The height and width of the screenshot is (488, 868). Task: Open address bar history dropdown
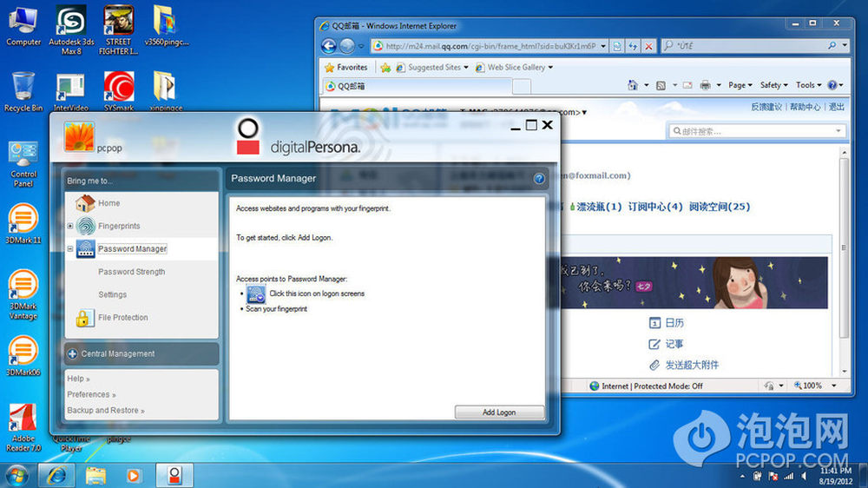(x=603, y=46)
